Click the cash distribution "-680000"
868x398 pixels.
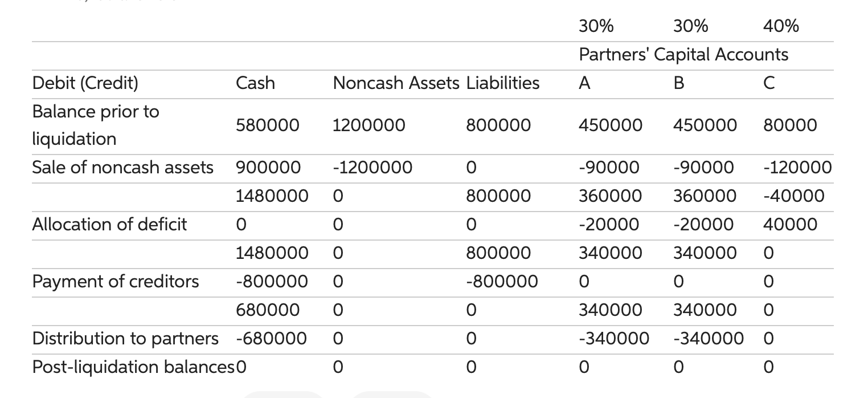[271, 339]
